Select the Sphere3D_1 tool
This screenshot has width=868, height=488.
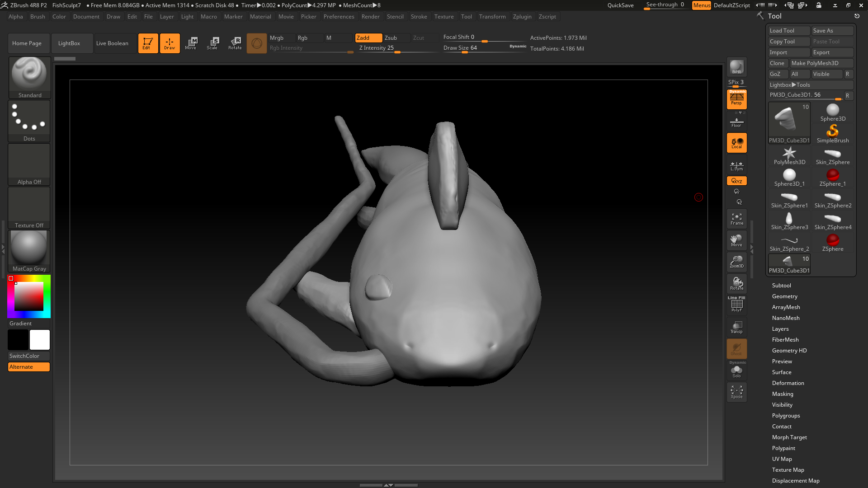coord(789,178)
